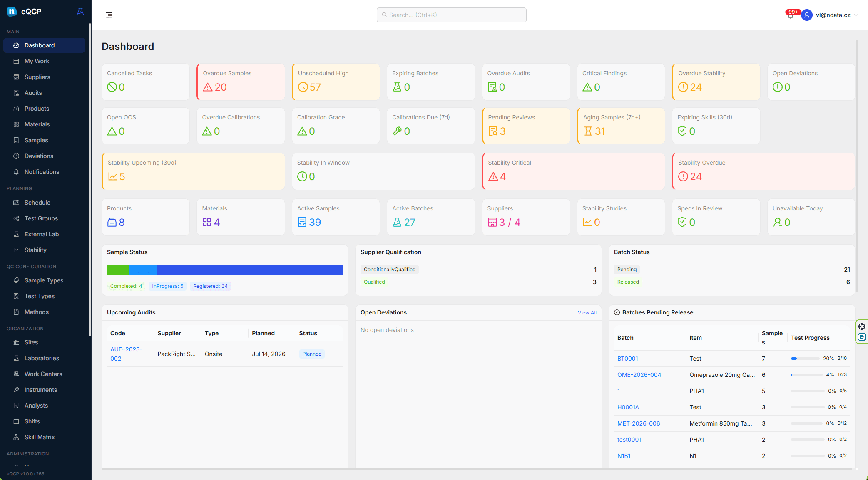Image resolution: width=868 pixels, height=480 pixels.
Task: Click the Registered: 34 tag
Action: tap(210, 286)
